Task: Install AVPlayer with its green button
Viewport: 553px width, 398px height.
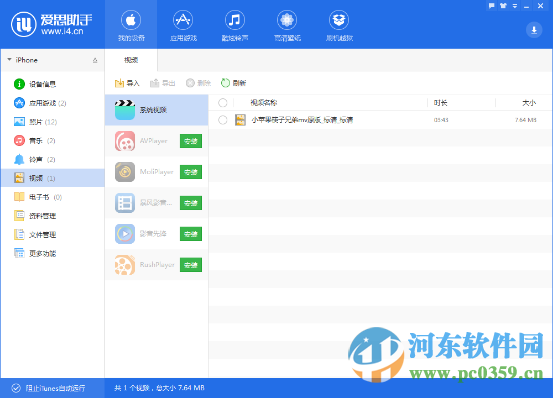Action: 191,141
